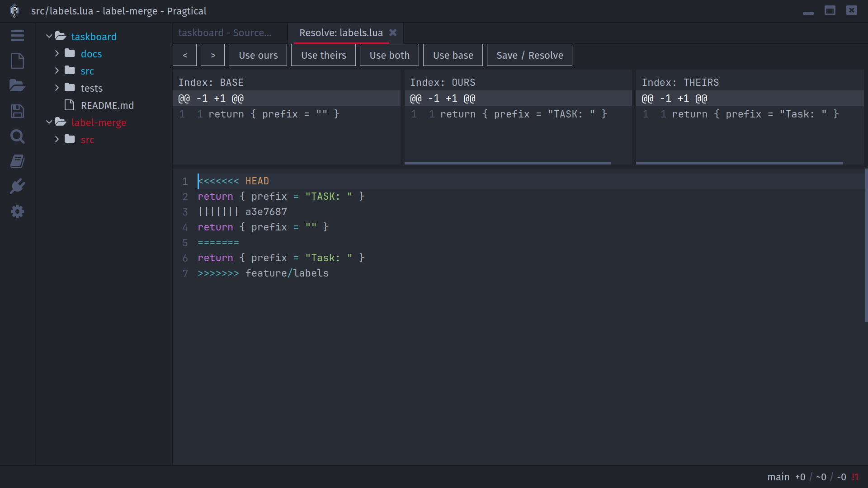This screenshot has width=868, height=488.
Task: Click the THEIRS pane hunk header
Action: (750, 99)
